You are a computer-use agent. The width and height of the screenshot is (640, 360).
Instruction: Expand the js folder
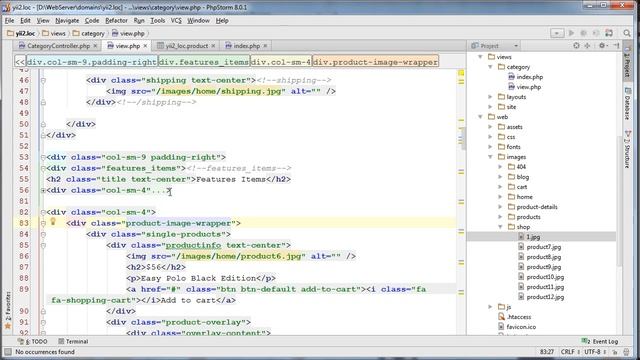pos(490,307)
